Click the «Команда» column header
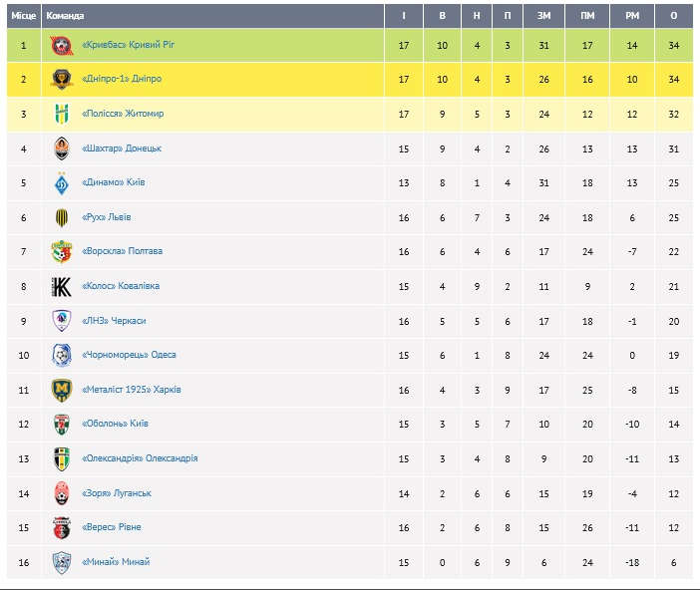700x590 pixels. coord(66,16)
